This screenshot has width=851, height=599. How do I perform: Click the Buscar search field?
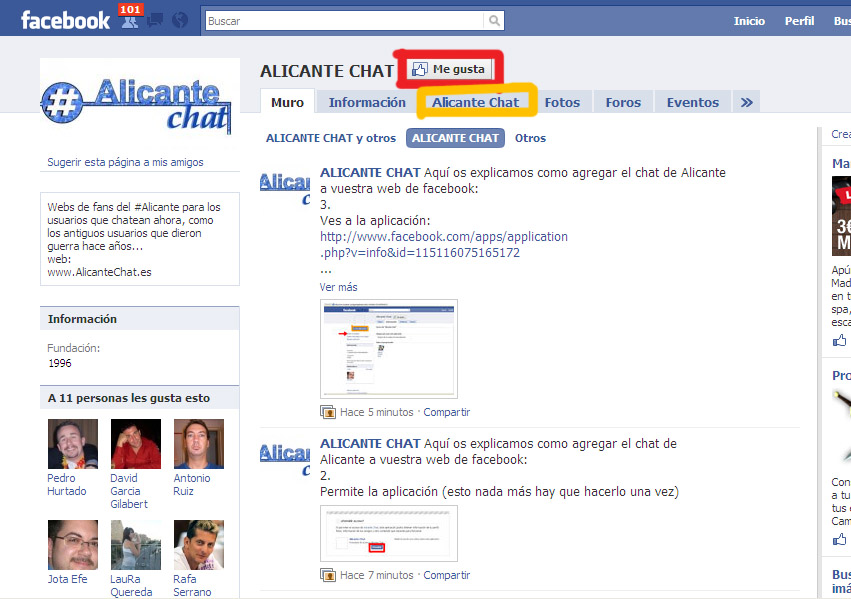tap(345, 21)
